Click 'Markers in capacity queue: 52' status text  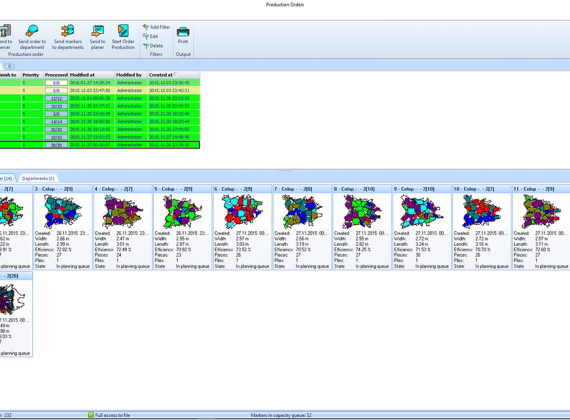point(281,415)
